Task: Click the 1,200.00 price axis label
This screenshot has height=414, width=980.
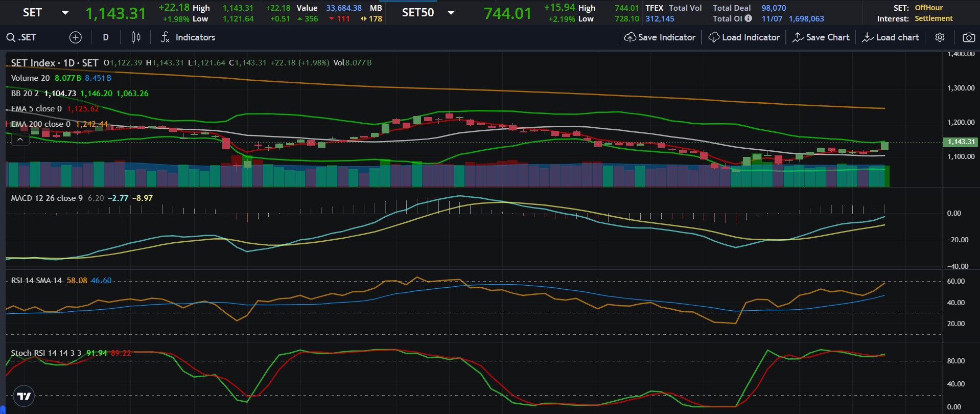Action: [961, 122]
